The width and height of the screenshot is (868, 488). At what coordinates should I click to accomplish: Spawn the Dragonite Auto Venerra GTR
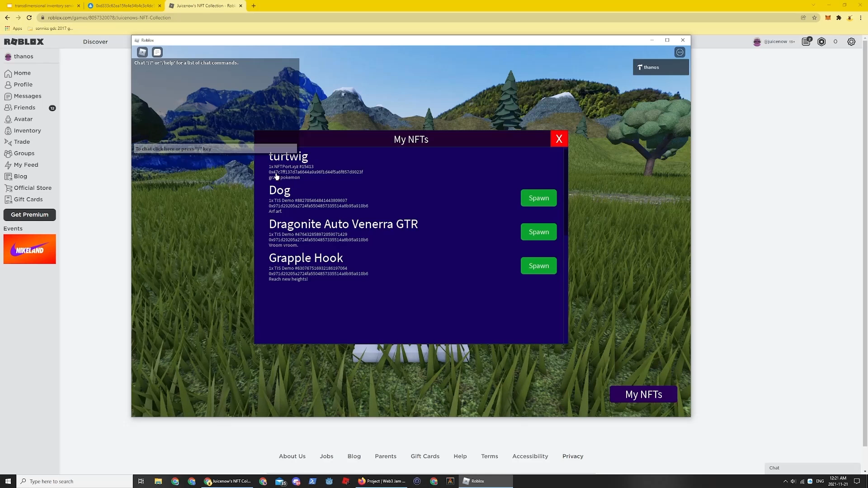[x=539, y=232]
